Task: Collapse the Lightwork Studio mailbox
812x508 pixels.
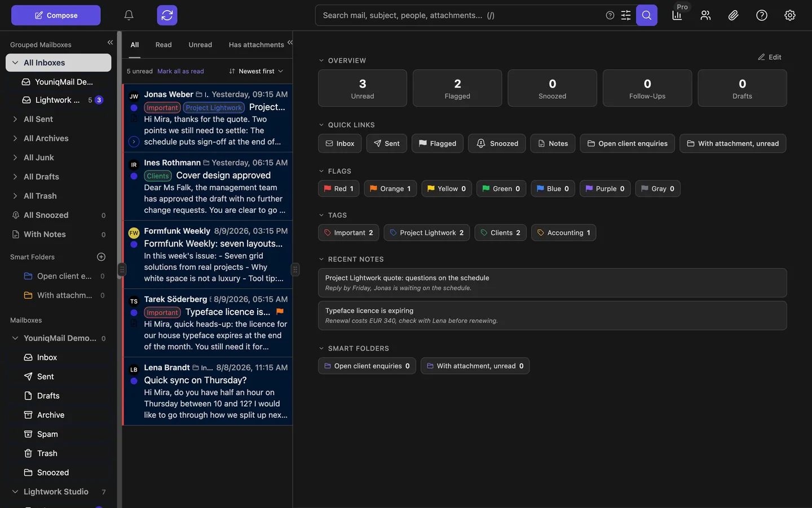Action: [15, 492]
